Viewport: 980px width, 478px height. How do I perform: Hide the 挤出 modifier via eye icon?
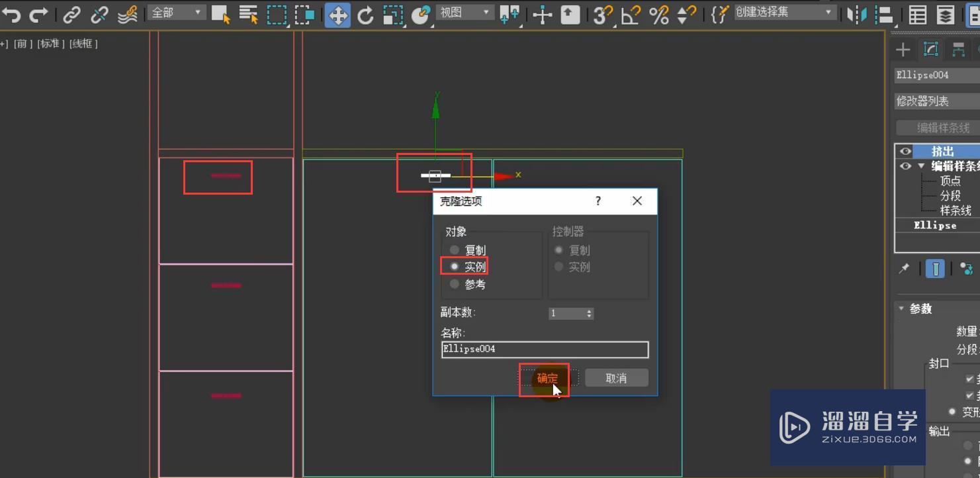(905, 151)
